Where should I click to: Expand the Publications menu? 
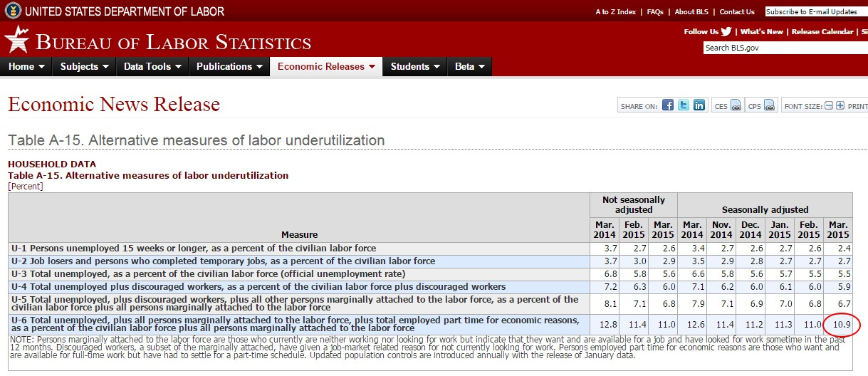click(229, 66)
